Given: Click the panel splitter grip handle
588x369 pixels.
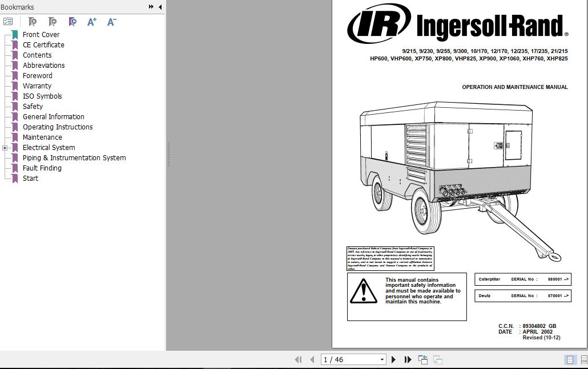Looking at the screenshot, I should 169,155.
